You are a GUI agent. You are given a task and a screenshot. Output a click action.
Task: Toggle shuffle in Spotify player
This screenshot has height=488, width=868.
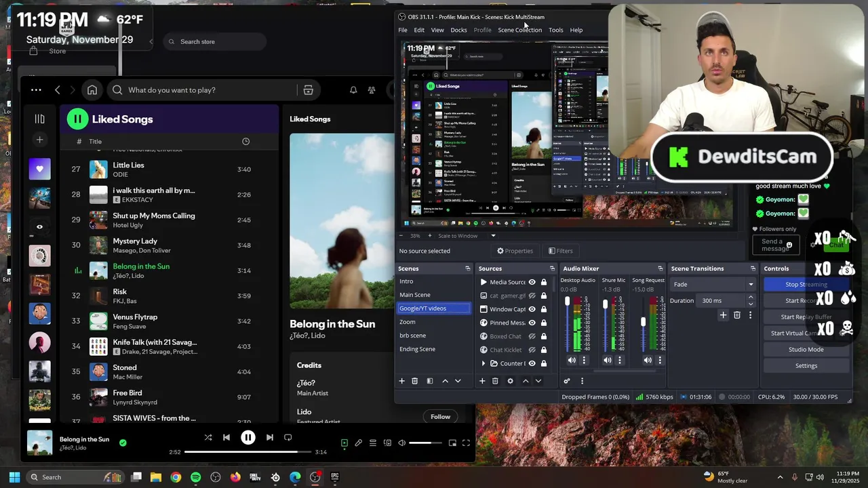click(x=208, y=437)
